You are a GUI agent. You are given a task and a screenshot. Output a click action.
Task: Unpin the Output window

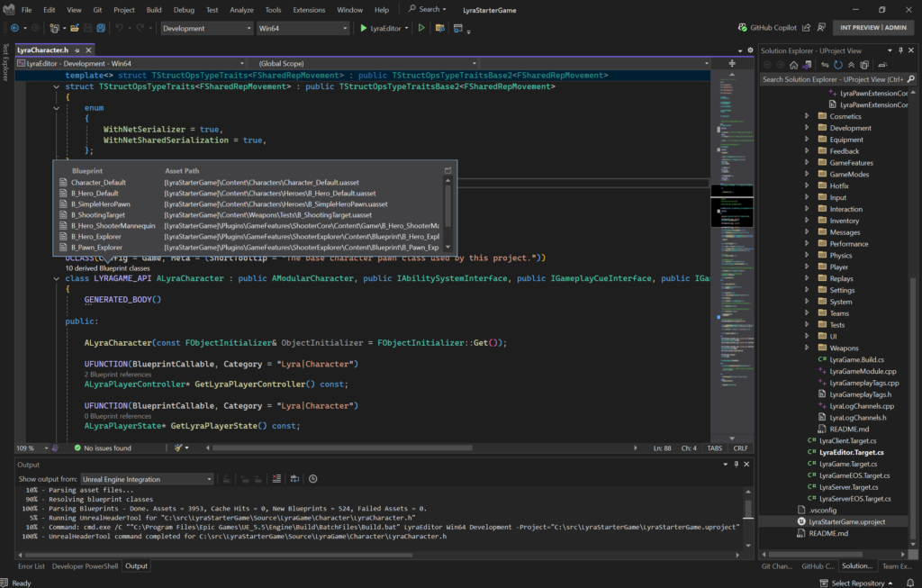(737, 464)
